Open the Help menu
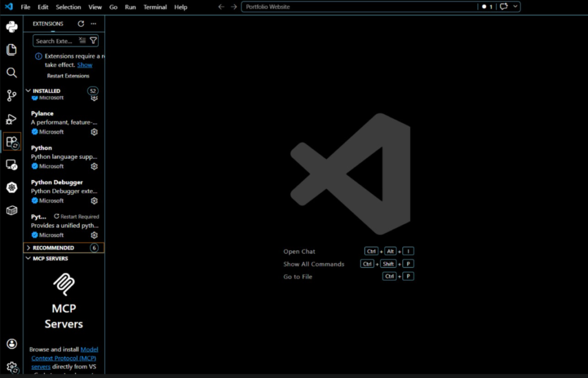588x378 pixels. (180, 7)
